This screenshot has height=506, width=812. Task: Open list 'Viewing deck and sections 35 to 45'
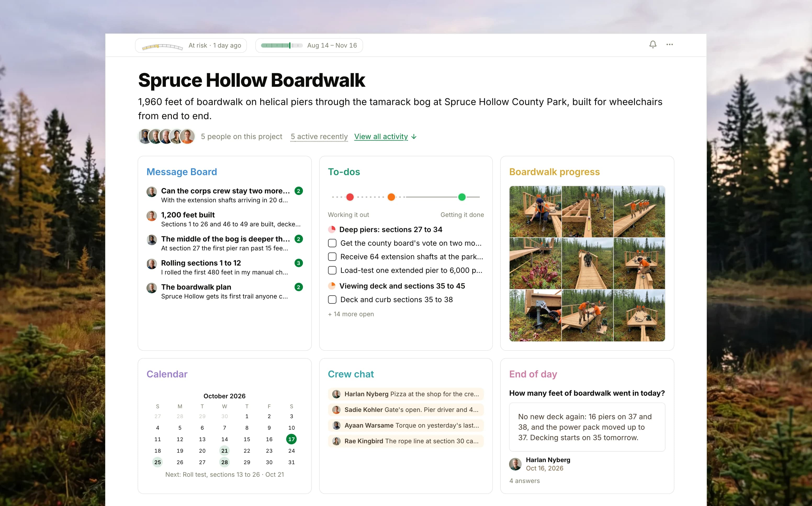(402, 286)
